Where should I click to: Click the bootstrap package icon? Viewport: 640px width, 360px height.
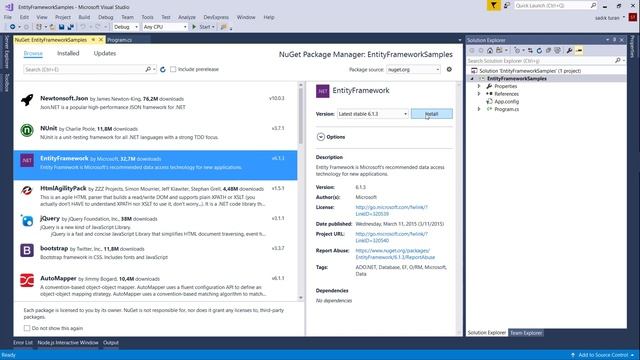(27, 250)
